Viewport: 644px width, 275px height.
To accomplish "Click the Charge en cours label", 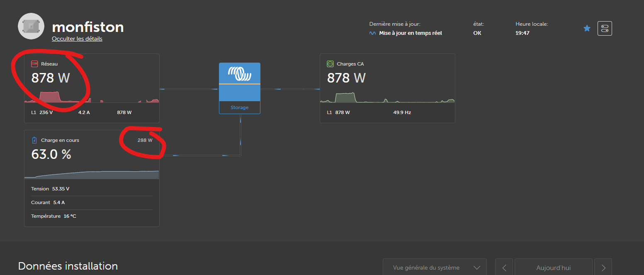I will (60, 140).
